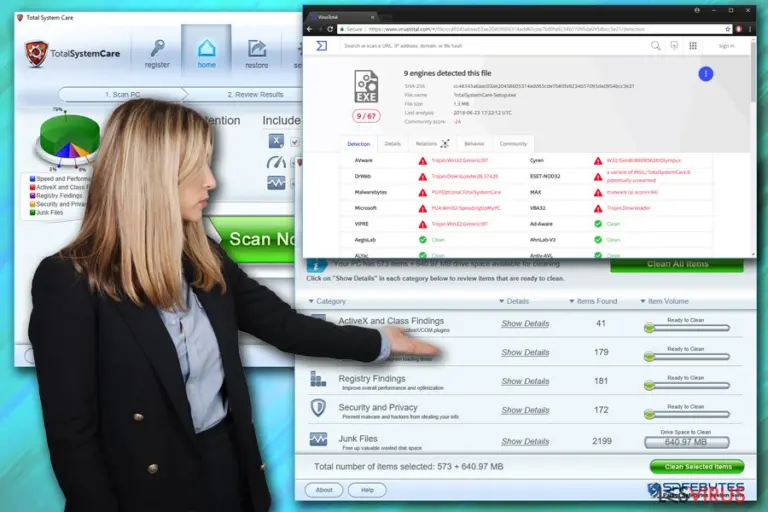
Task: Sort results by the Details column header
Action: (514, 301)
